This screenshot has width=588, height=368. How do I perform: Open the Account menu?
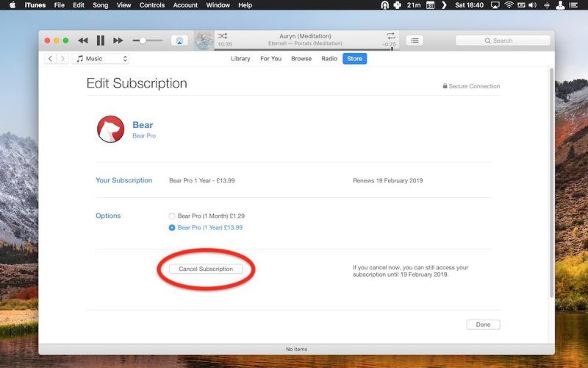[x=185, y=5]
